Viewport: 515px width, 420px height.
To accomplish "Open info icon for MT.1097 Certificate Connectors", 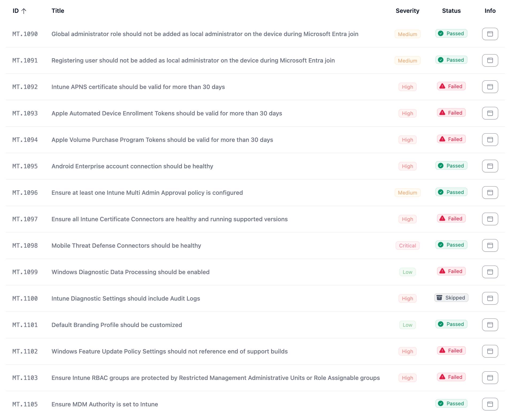I will pos(490,219).
